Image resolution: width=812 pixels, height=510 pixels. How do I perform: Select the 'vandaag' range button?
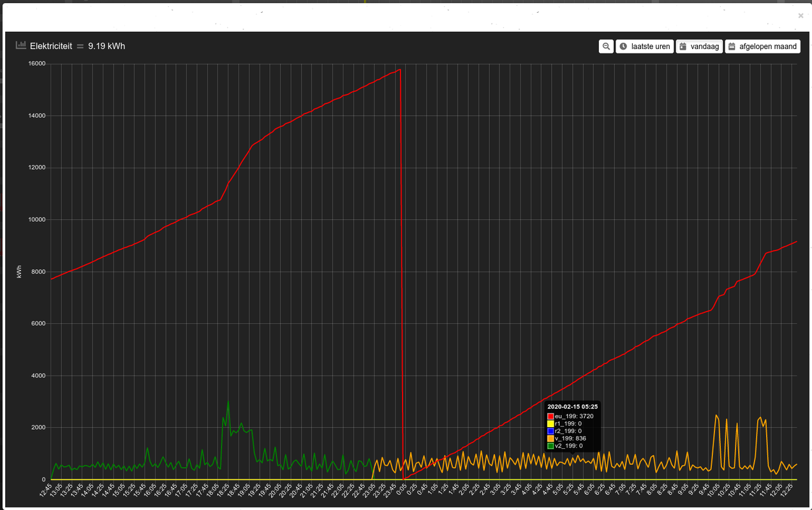(x=699, y=47)
